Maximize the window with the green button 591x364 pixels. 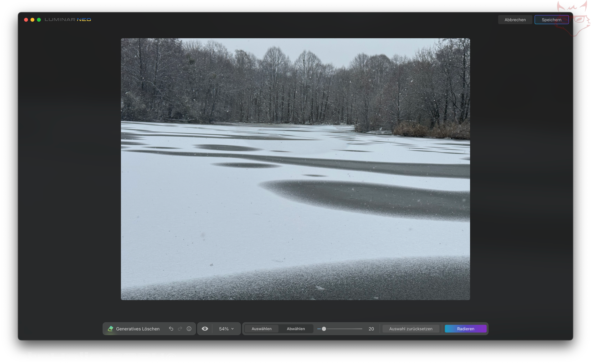[x=39, y=20]
